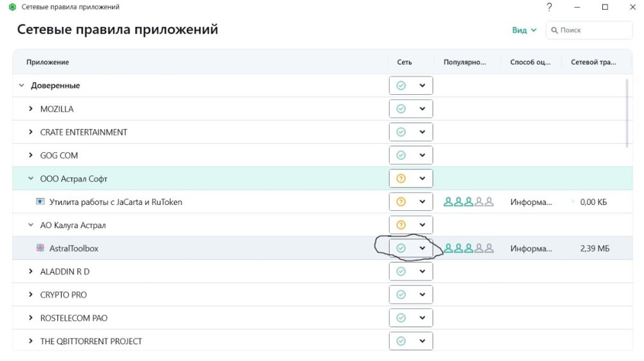Select the ROSTELECOM PAO vendor name

coord(73,318)
